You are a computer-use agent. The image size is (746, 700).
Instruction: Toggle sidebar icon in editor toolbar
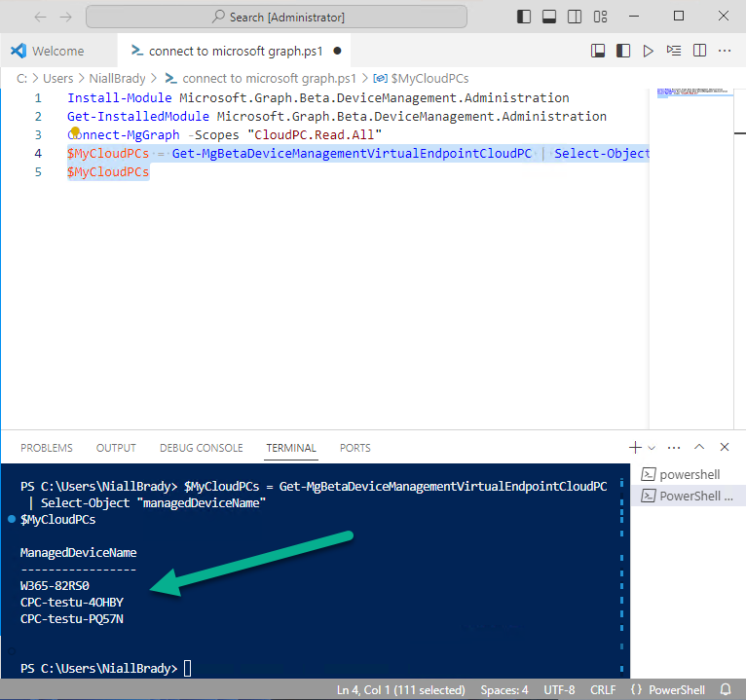(622, 51)
